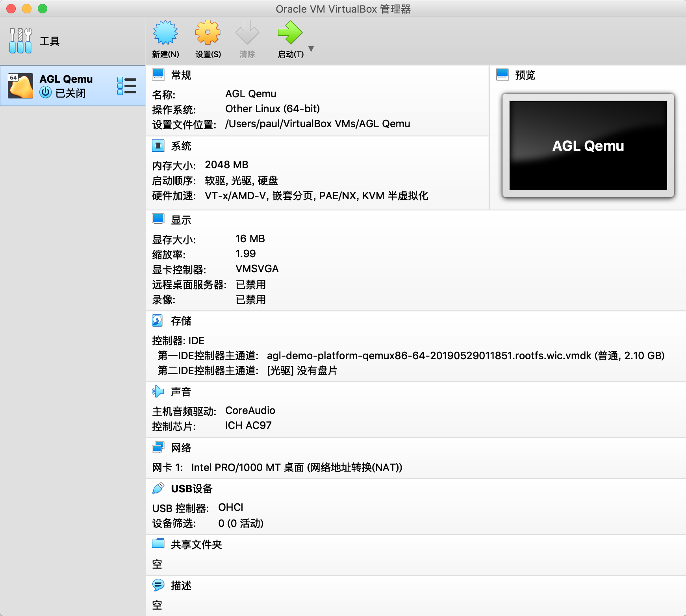
Task: Click the Preview (预览) monitor icon
Action: click(502, 74)
